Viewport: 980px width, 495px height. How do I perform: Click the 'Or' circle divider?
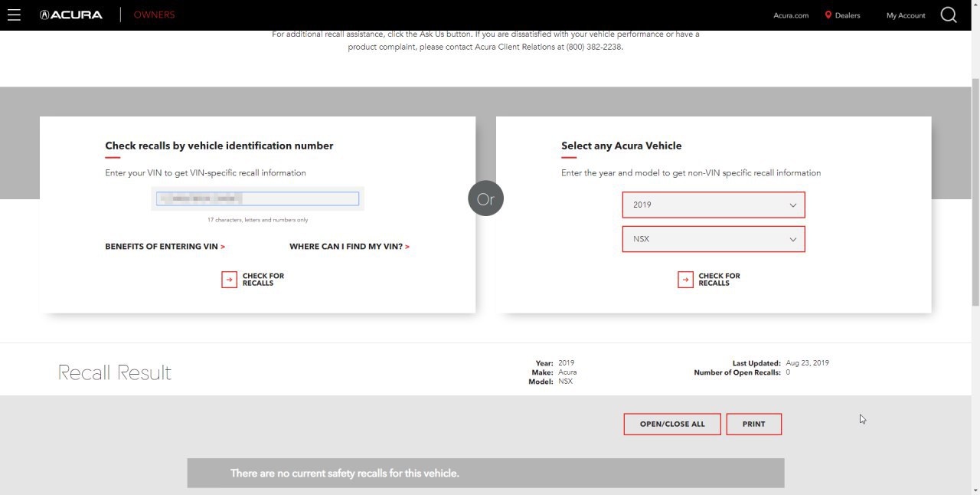point(485,198)
